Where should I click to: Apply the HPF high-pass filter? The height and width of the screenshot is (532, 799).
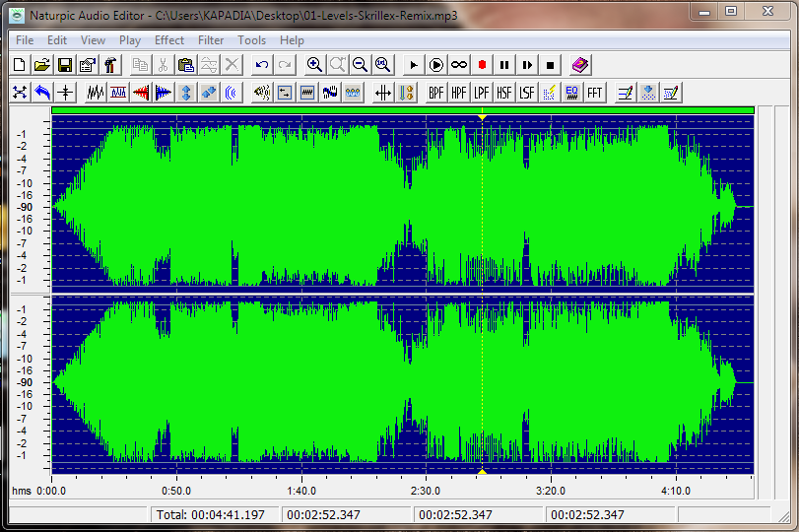pyautogui.click(x=458, y=93)
